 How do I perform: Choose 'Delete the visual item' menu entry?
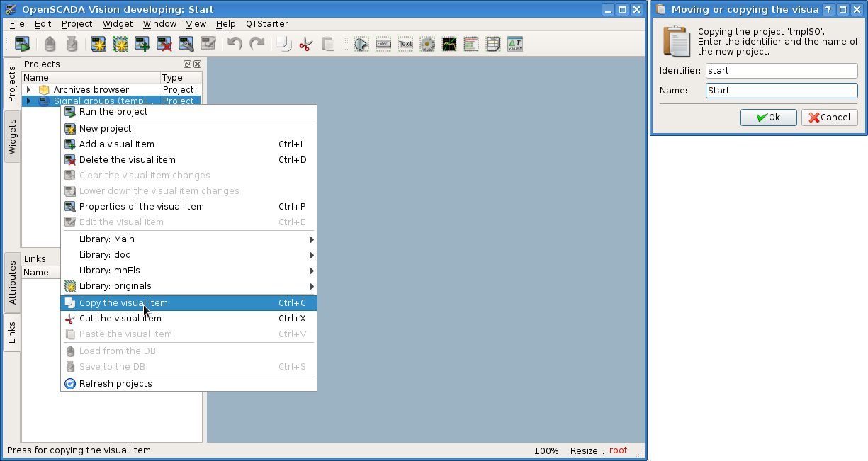pos(188,160)
